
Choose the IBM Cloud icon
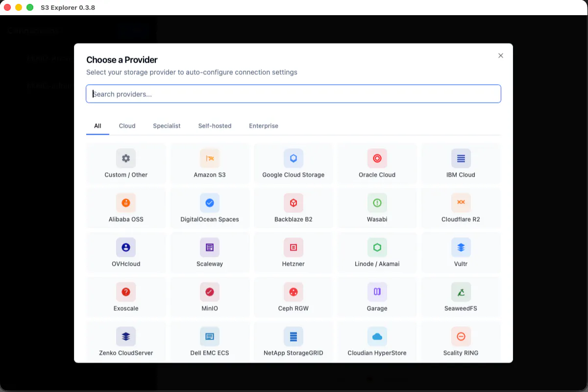[x=461, y=158]
